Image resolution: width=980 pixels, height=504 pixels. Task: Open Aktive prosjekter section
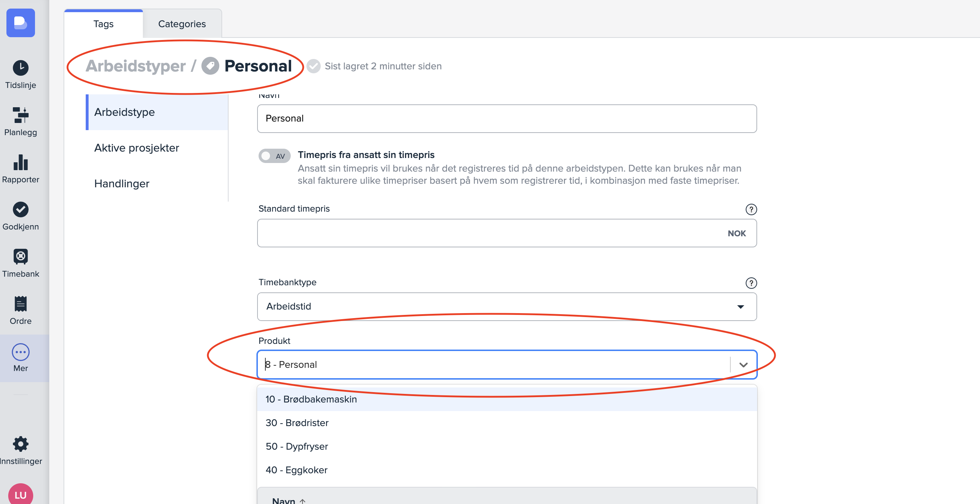(x=136, y=148)
